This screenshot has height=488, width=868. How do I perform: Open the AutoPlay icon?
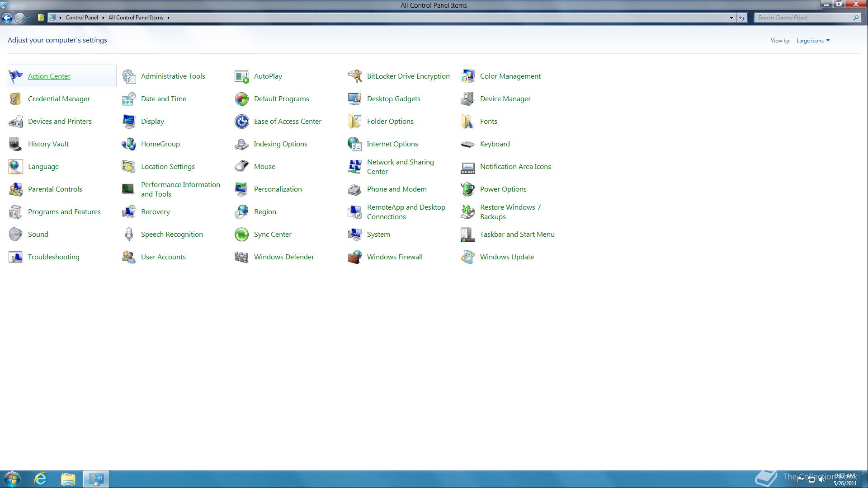tap(242, 76)
